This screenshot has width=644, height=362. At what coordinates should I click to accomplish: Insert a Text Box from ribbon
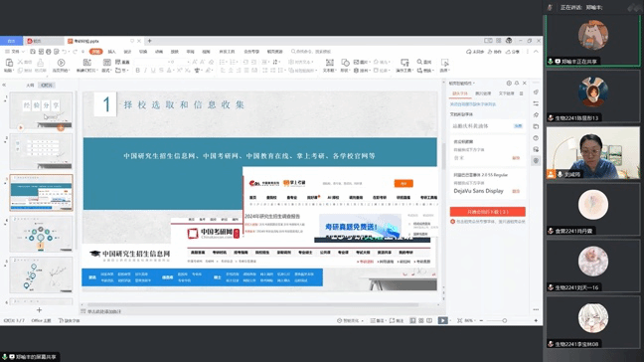point(329,63)
